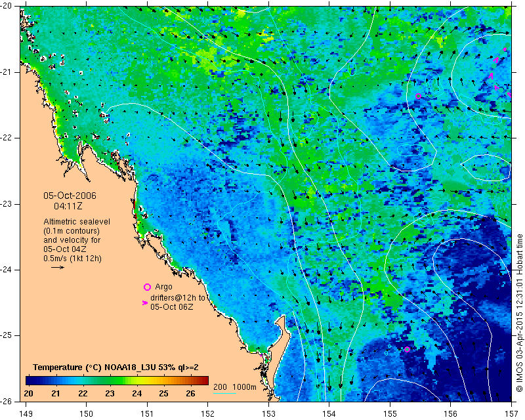Image resolution: width=525 pixels, height=420 pixels.
Task: Click the longitude axis label '150'
Action: tap(87, 413)
